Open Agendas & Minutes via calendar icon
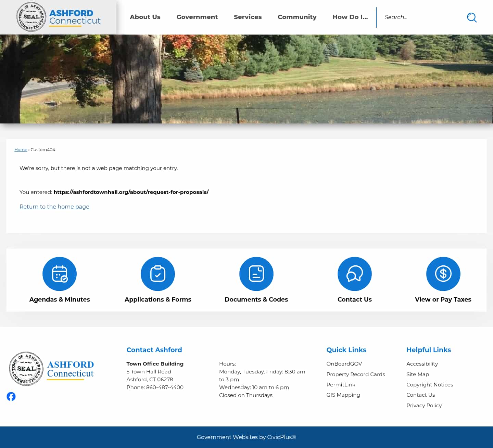This screenshot has width=493, height=448. tap(60, 274)
